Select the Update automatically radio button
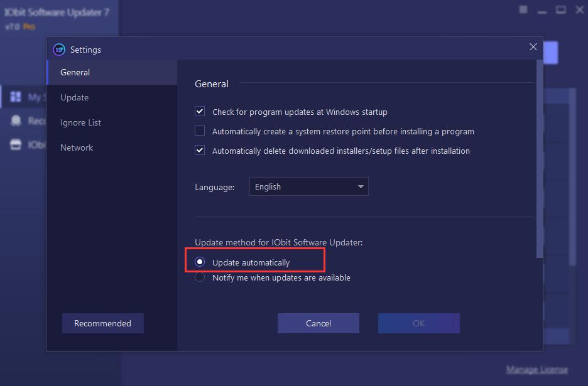Viewport: 588px width, 386px height. point(200,262)
